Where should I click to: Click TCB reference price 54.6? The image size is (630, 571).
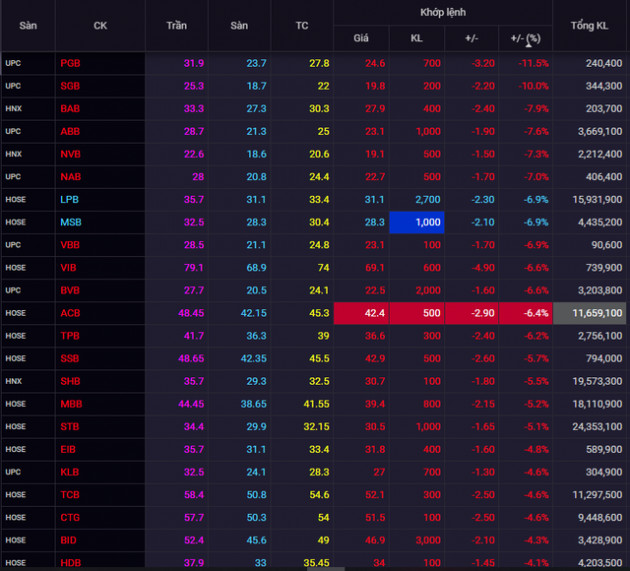pyautogui.click(x=319, y=495)
